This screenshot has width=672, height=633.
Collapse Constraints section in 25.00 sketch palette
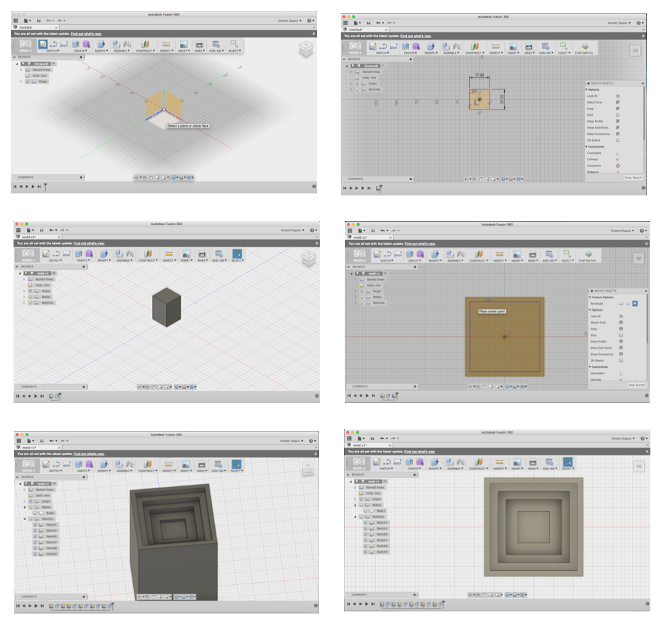[587, 147]
